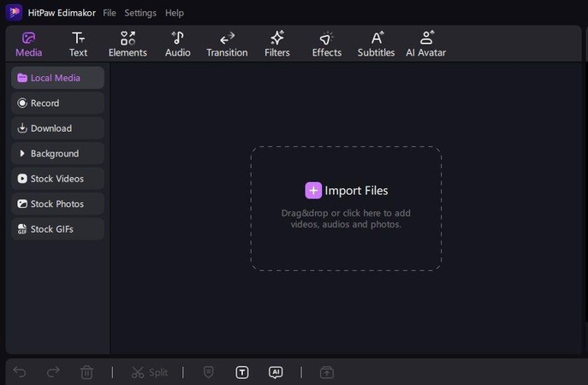Go to the Audio tab
588x385 pixels.
178,44
